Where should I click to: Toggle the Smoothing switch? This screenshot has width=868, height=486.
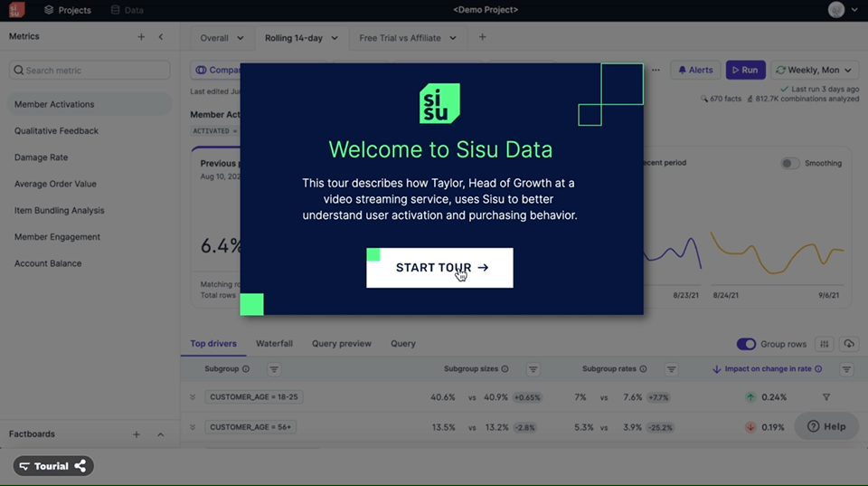(x=790, y=163)
